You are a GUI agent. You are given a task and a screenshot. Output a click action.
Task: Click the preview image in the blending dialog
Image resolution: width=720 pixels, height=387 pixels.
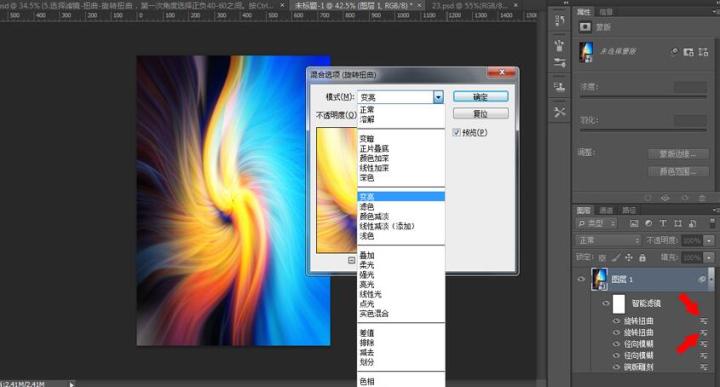(x=337, y=190)
